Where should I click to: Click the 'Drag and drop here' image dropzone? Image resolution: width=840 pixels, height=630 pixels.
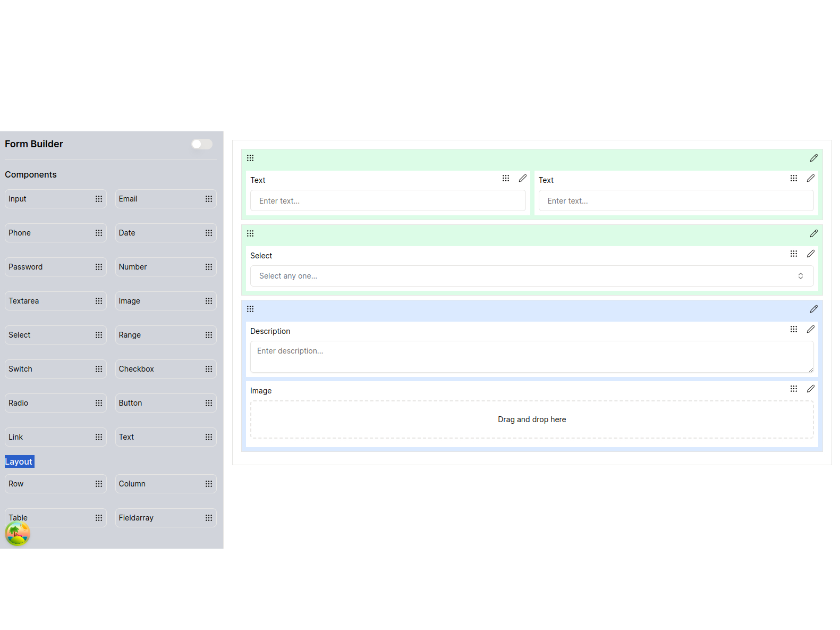532,419
